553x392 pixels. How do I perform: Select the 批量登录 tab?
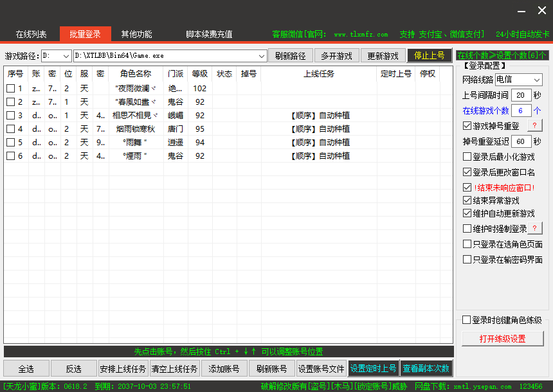click(x=86, y=34)
